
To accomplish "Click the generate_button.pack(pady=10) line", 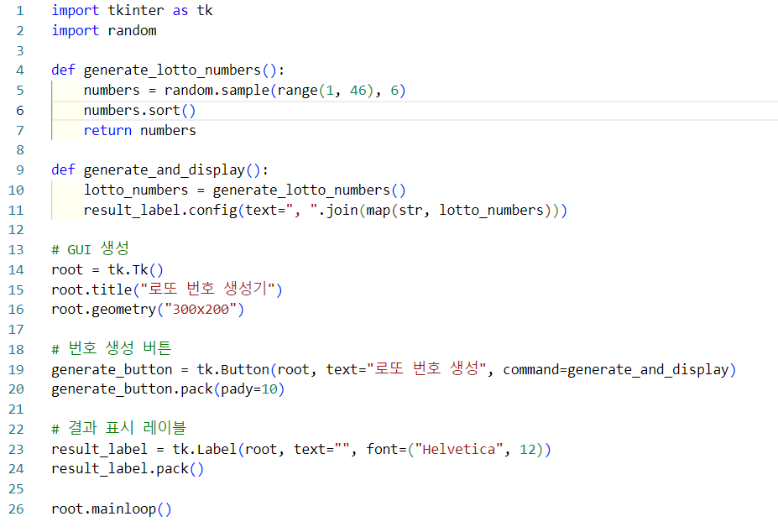I will [x=168, y=389].
